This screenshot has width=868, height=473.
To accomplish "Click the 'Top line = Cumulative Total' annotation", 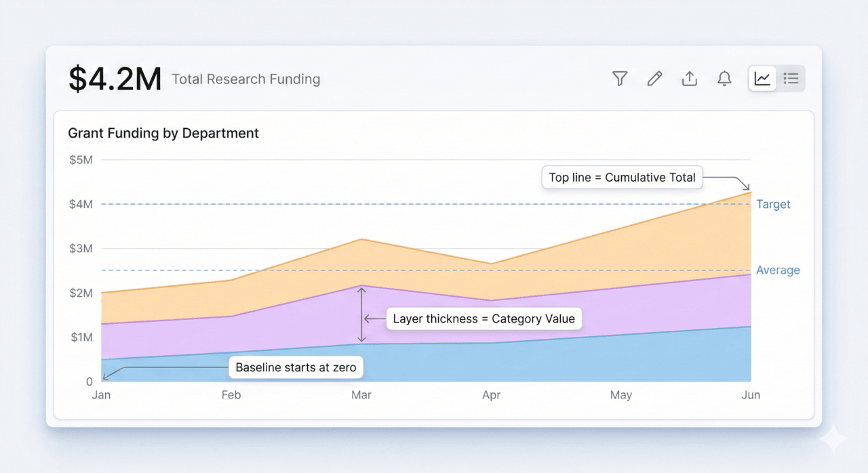I will coord(622,177).
